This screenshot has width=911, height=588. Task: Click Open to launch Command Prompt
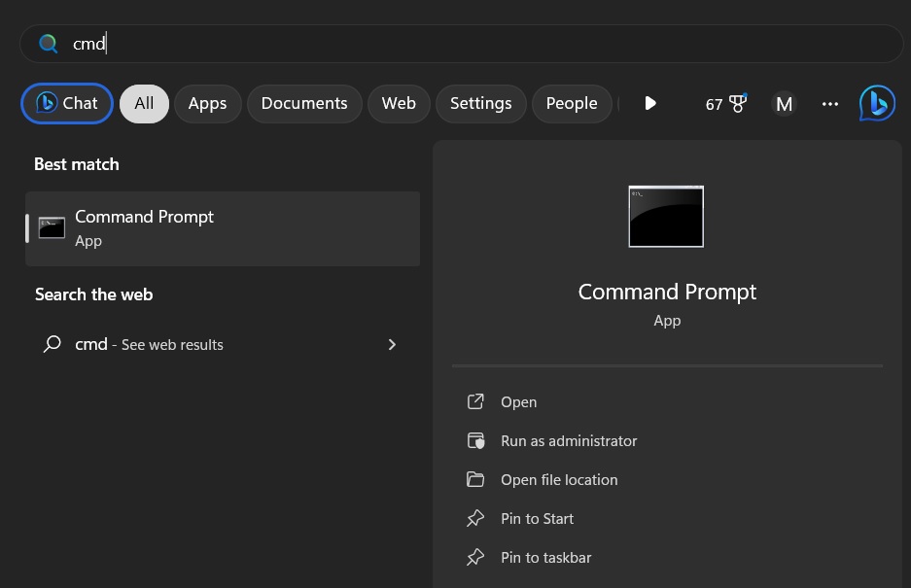coord(518,401)
